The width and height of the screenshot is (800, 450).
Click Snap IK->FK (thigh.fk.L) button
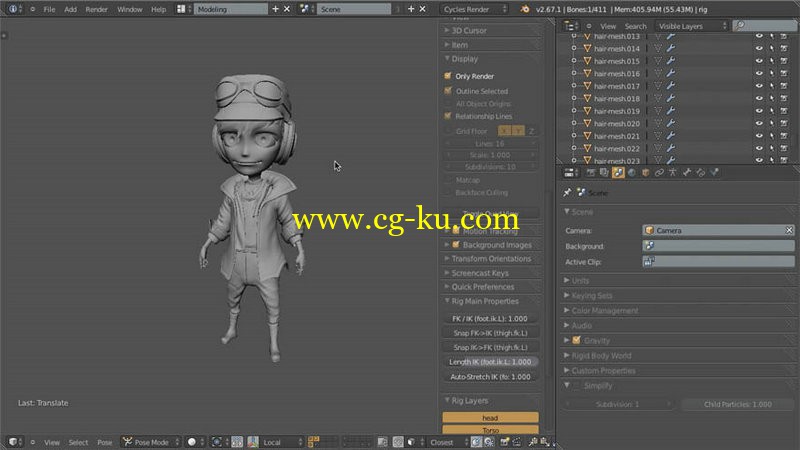[x=490, y=347]
